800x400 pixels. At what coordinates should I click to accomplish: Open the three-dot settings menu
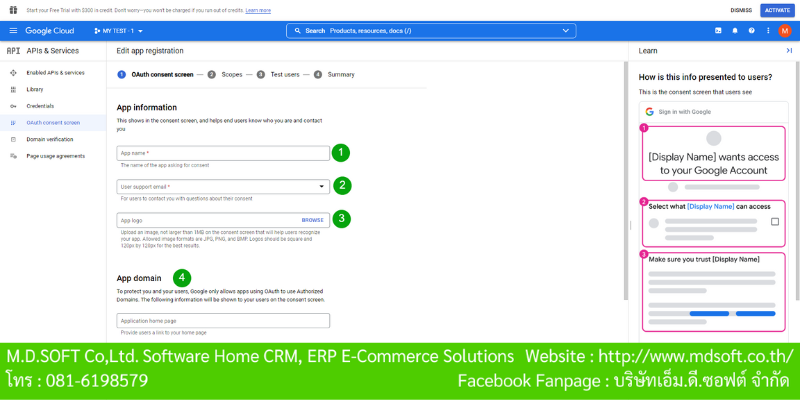(x=768, y=31)
